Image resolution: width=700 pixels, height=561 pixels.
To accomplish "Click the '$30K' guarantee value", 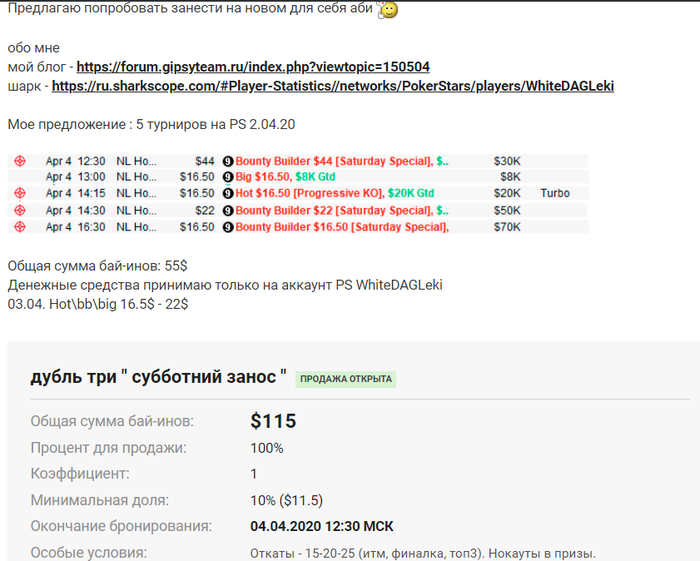I will pos(507,161).
